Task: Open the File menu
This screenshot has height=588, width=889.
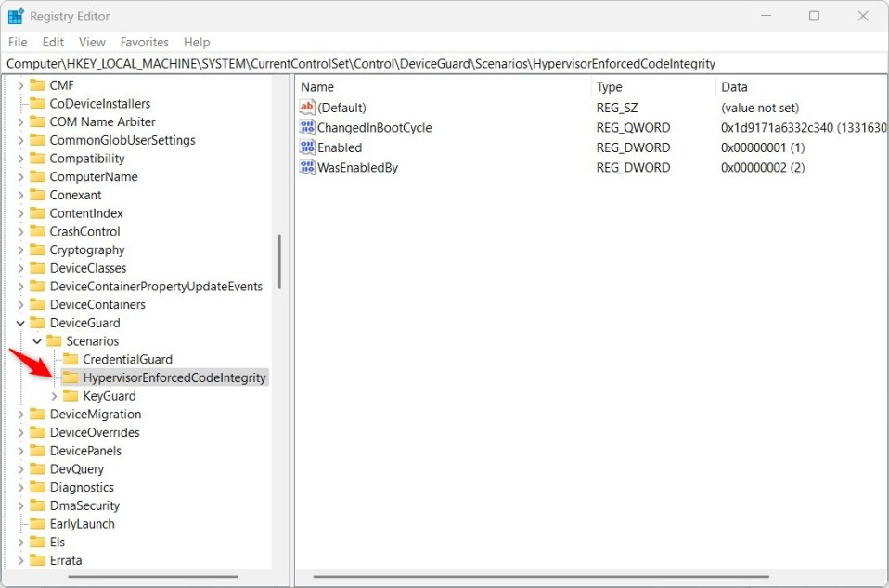Action: tap(17, 42)
